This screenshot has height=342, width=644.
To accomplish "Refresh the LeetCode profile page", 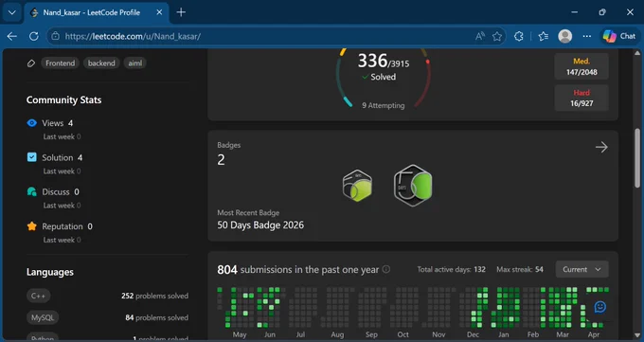I will [x=34, y=36].
